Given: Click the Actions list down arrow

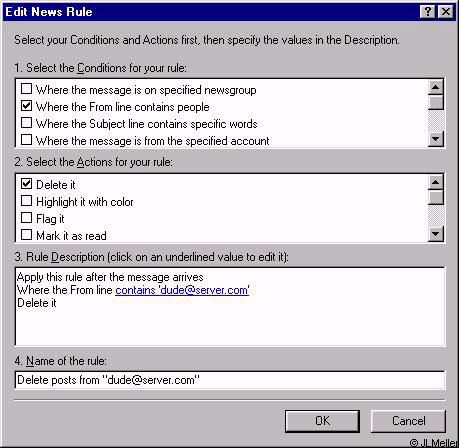Looking at the screenshot, I should pyautogui.click(x=436, y=234).
